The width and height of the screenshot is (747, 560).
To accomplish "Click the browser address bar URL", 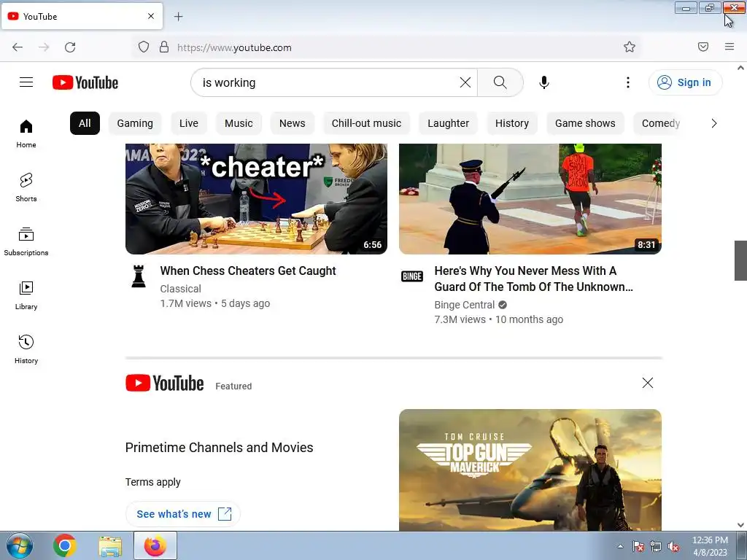I will click(x=234, y=47).
